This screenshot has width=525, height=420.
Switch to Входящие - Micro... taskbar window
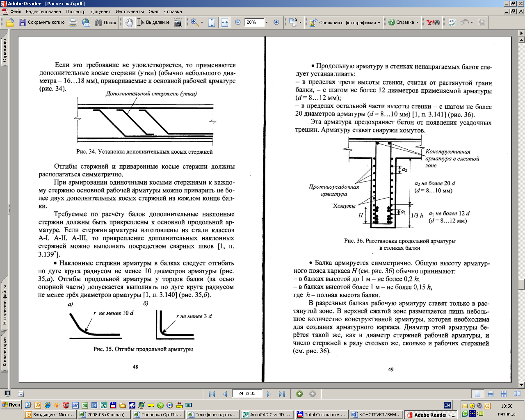[x=50, y=415]
